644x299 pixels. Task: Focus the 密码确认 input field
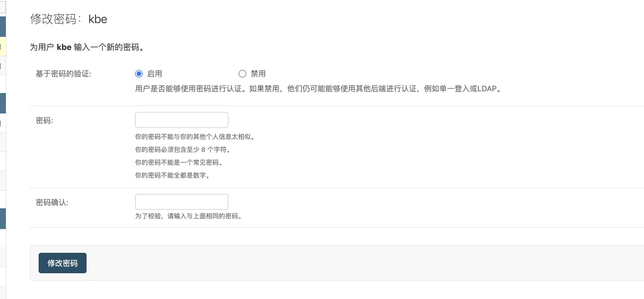181,202
